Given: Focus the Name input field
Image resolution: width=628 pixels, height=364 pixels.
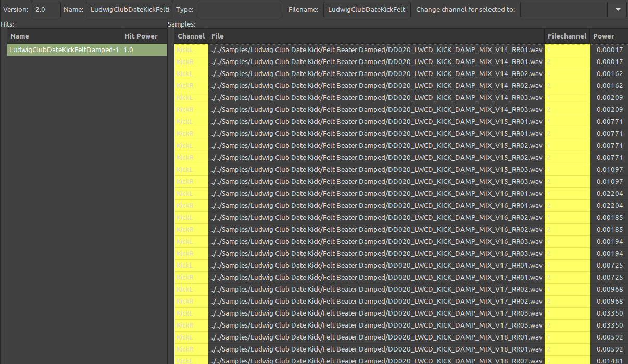Looking at the screenshot, I should pyautogui.click(x=129, y=9).
